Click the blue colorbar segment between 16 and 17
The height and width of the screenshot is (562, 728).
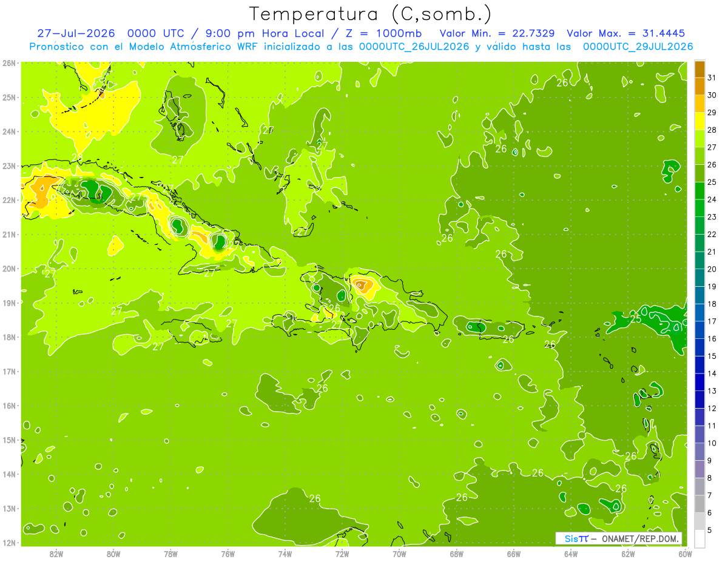tap(699, 331)
